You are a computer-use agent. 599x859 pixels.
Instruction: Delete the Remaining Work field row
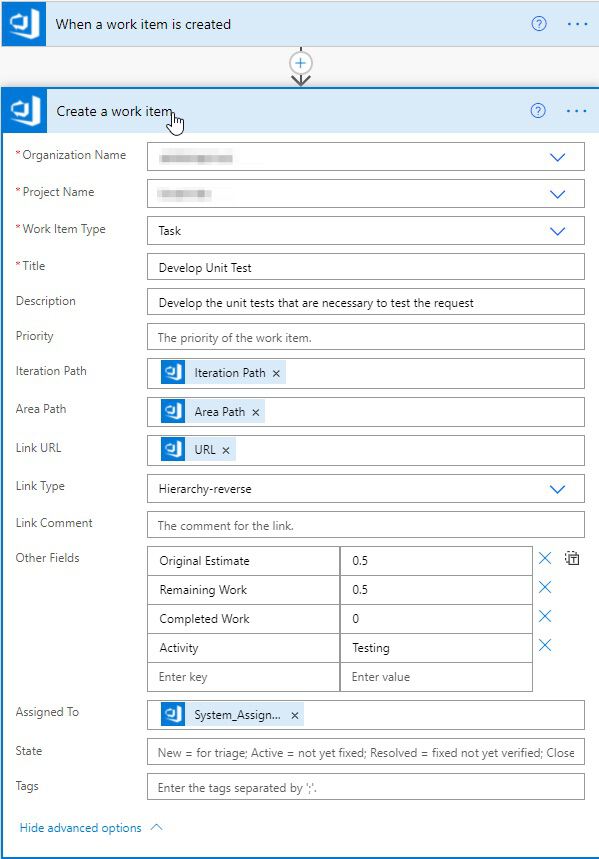pos(545,587)
